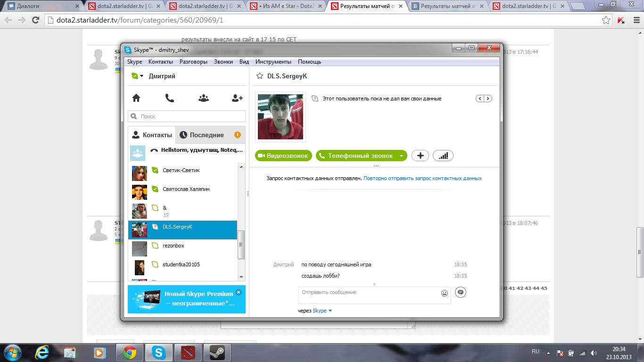Switch to the Контакты tab
The height and width of the screenshot is (362, 644).
pyautogui.click(x=152, y=135)
